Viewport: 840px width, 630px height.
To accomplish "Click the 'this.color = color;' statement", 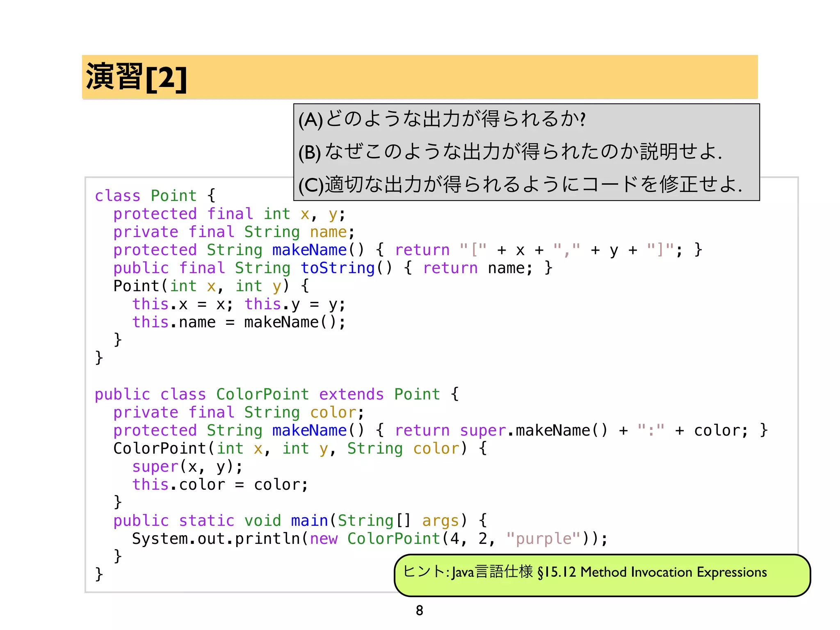I will [x=220, y=485].
